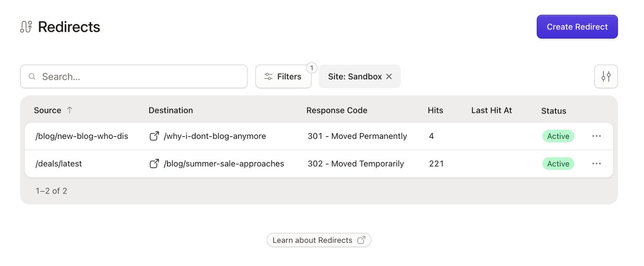644x266 pixels.
Task: Open actions menu for /blog/new-blog-who-dis row
Action: [x=596, y=136]
